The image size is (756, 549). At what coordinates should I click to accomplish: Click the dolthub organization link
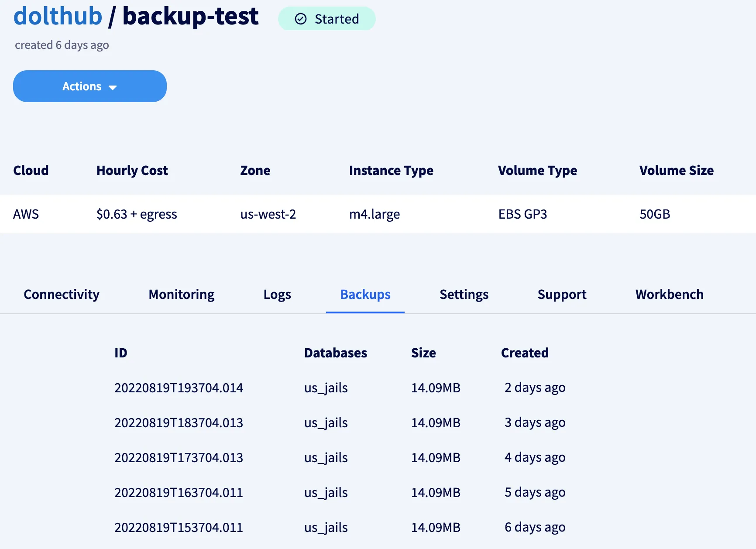click(x=58, y=17)
